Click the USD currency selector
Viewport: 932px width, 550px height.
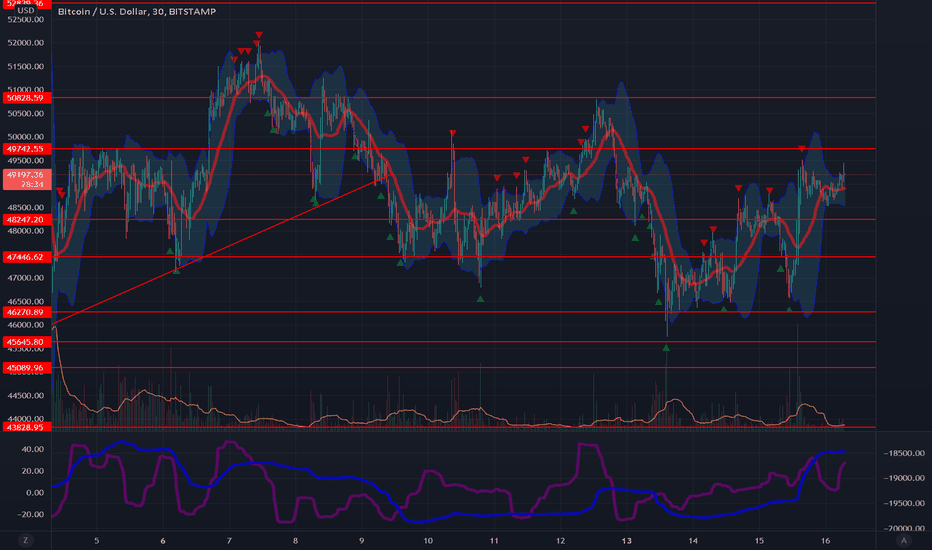[x=26, y=11]
